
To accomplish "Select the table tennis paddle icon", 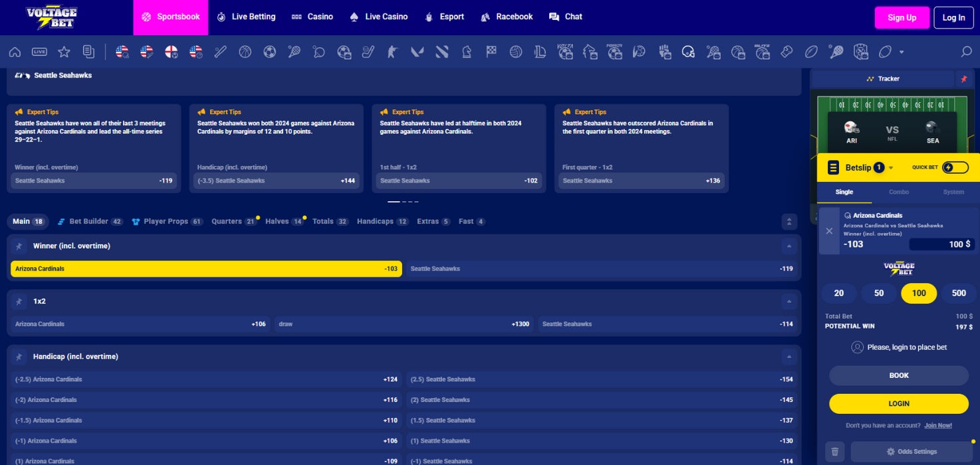I will pos(318,52).
